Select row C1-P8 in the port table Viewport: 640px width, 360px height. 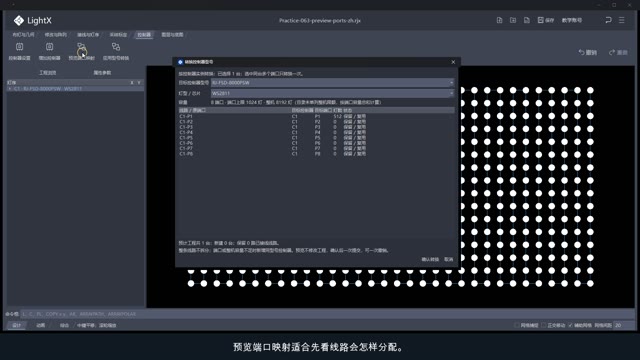tap(316, 153)
